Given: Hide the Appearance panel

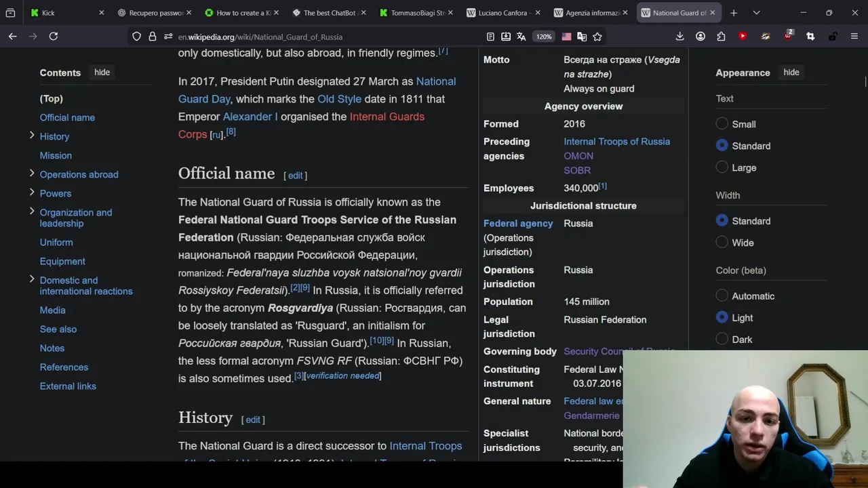Looking at the screenshot, I should (x=791, y=73).
